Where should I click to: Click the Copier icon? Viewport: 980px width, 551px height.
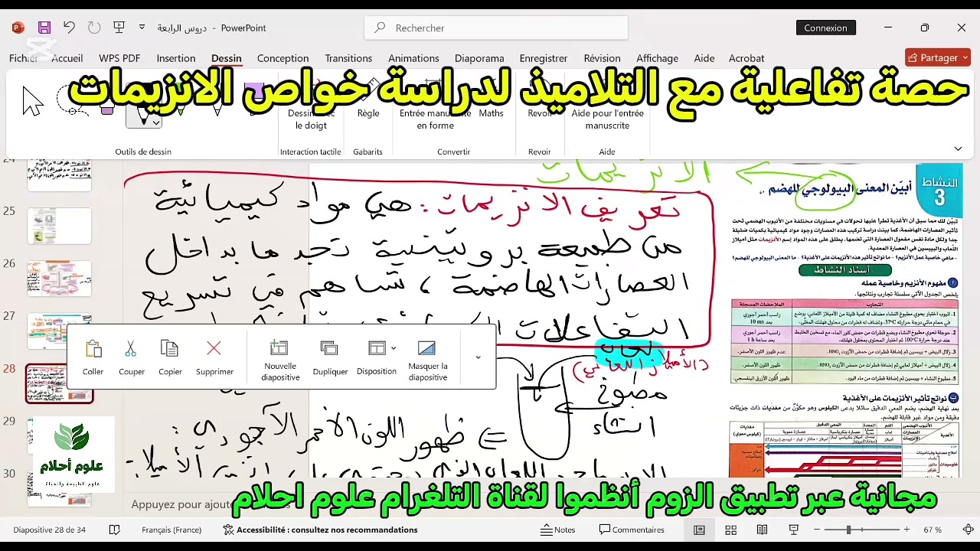(x=170, y=357)
